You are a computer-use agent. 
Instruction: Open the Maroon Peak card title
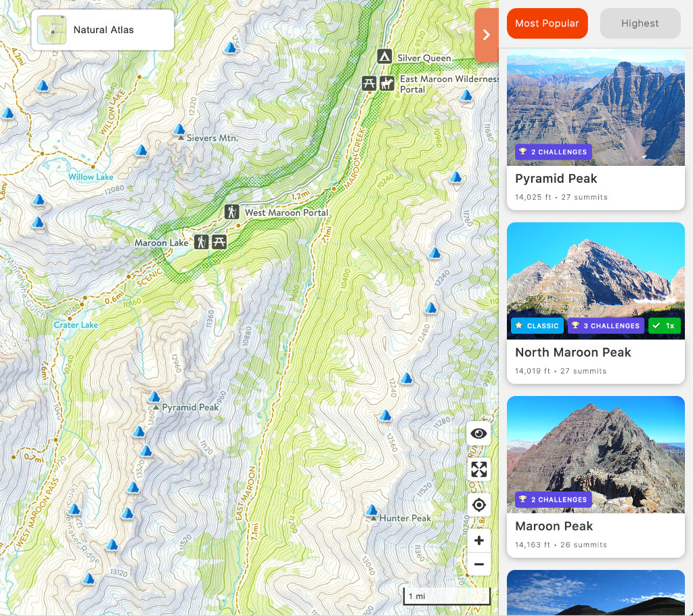(x=554, y=526)
